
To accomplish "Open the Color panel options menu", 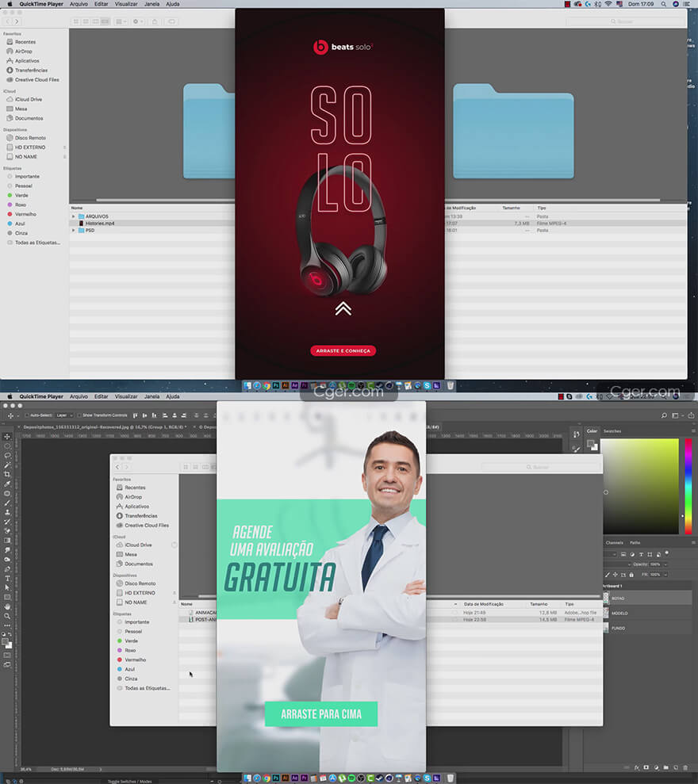I will pos(693,431).
